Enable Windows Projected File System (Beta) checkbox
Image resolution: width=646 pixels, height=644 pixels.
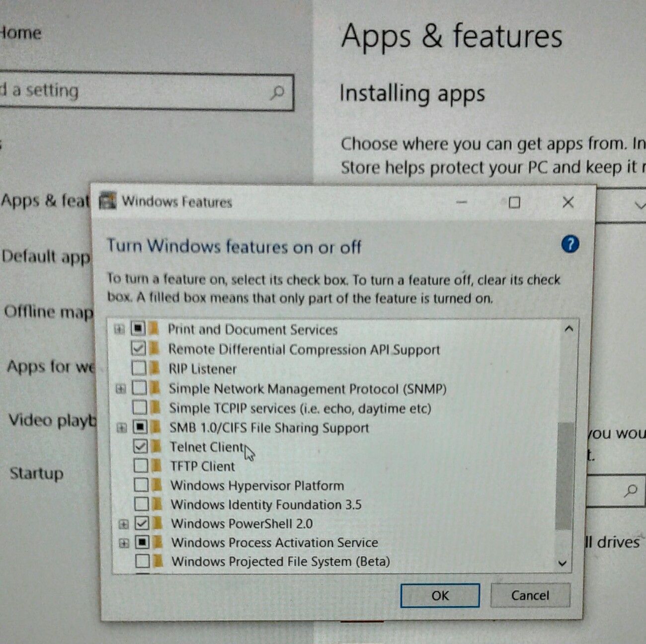pyautogui.click(x=143, y=561)
